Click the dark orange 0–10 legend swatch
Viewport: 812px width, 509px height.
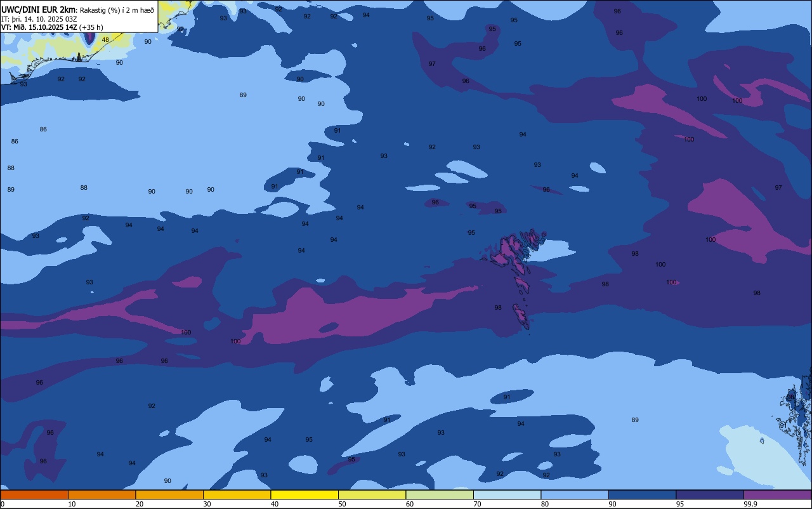click(x=34, y=494)
